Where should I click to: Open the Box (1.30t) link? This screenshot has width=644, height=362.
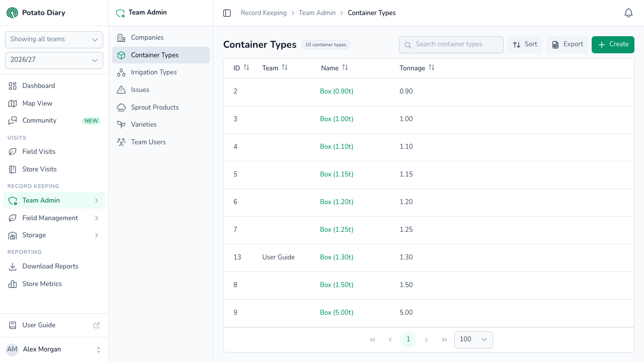click(337, 257)
